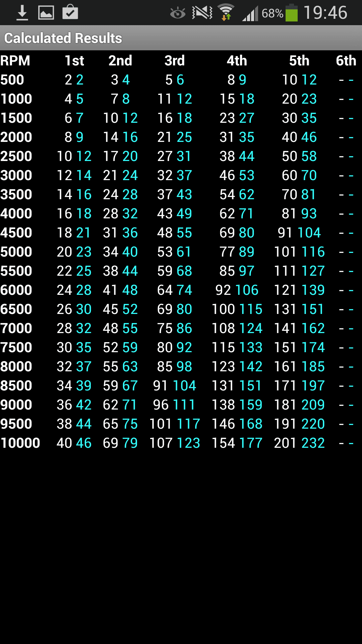Tap 1st gear value 2 2 at 500 RPM
362x644 pixels.
74,80
